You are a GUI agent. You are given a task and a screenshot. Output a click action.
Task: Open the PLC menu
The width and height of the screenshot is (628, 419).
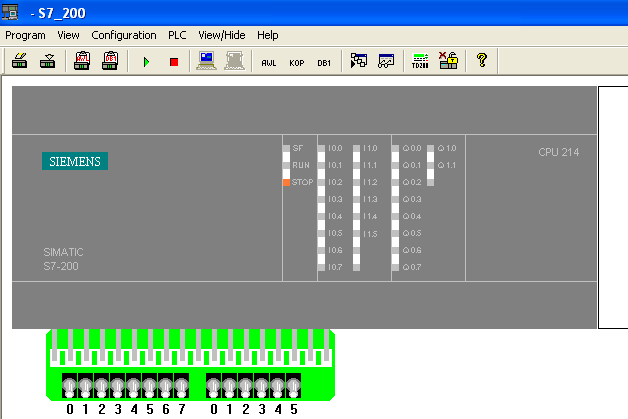[177, 35]
